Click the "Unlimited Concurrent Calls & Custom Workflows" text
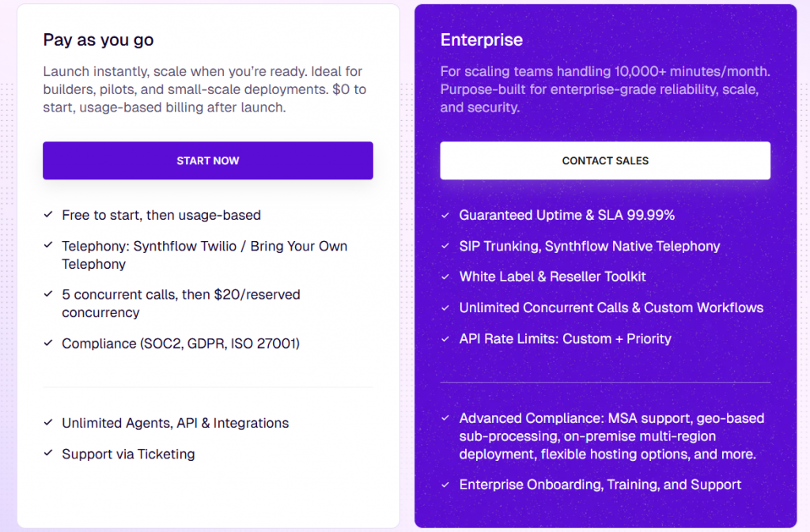 tap(611, 308)
